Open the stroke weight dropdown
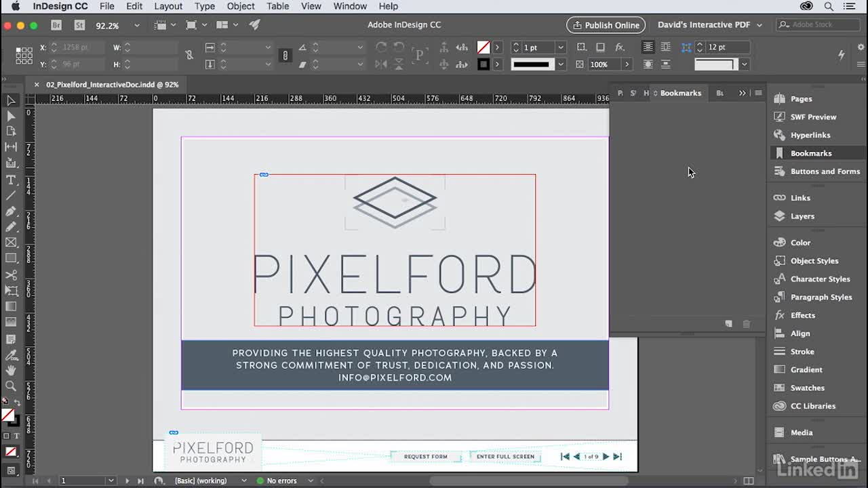868x488 pixels. coord(560,47)
